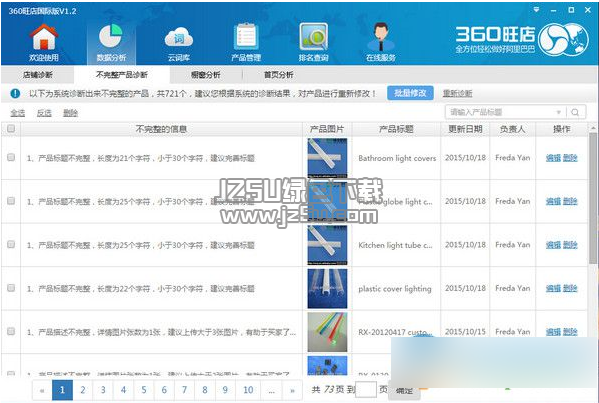Screen dimensions: 599x403
Task: Click the search magnifier icon
Action: coord(575,112)
